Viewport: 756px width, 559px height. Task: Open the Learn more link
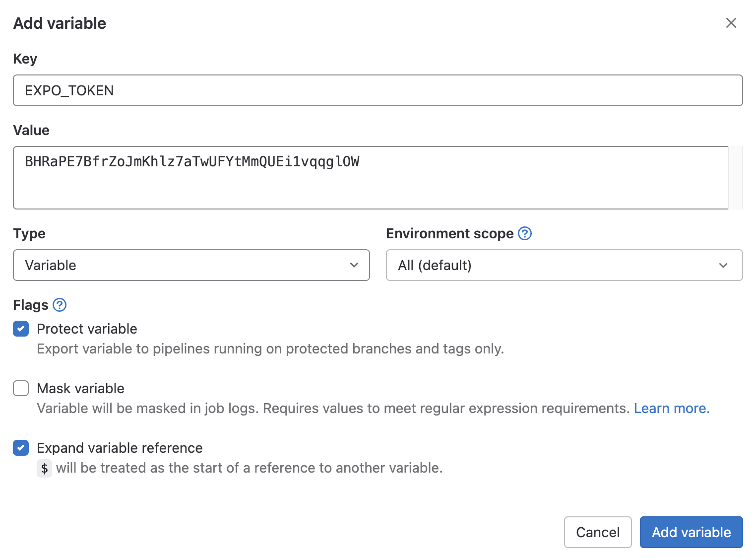pyautogui.click(x=672, y=408)
